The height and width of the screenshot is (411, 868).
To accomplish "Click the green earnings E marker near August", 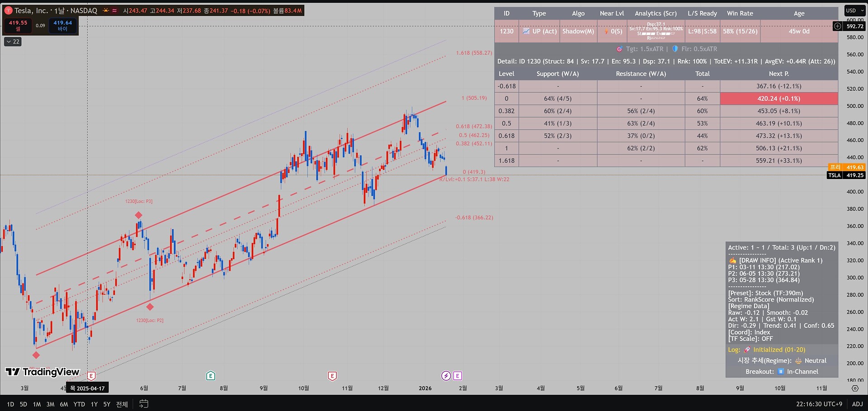I will tap(211, 376).
